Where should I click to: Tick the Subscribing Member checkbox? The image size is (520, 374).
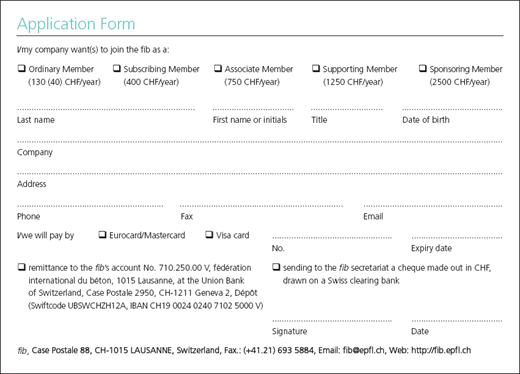point(117,68)
